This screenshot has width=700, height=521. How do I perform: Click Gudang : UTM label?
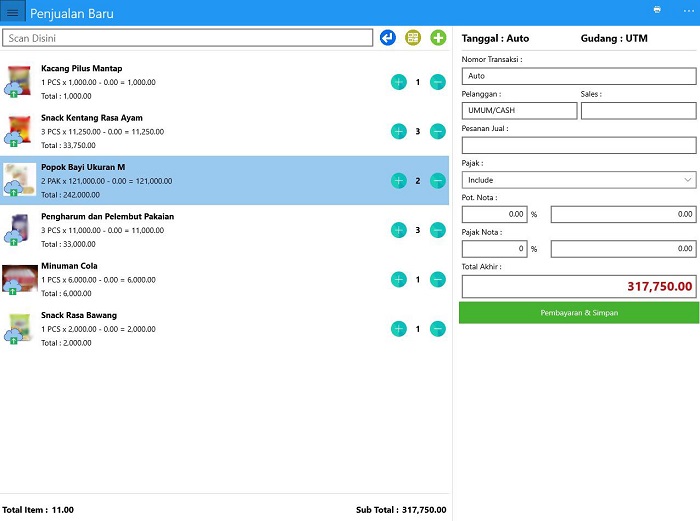coord(614,38)
